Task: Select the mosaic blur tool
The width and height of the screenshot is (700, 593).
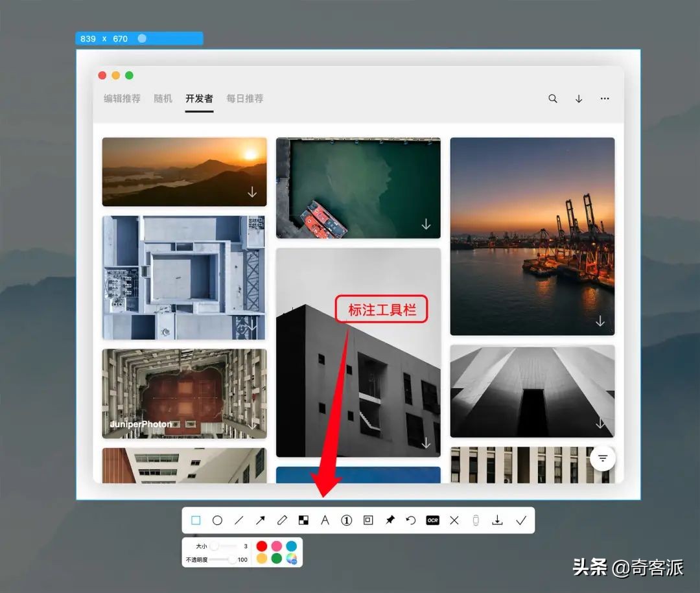Action: pyautogui.click(x=303, y=520)
